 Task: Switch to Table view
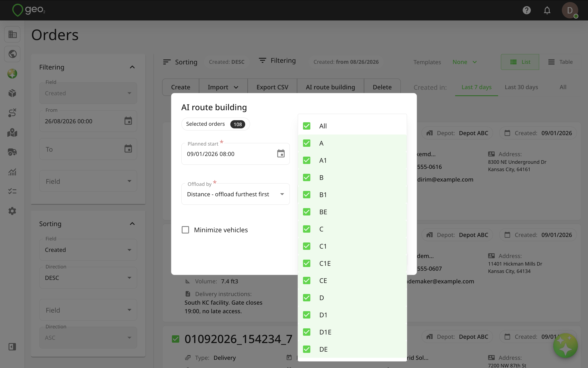pyautogui.click(x=560, y=62)
